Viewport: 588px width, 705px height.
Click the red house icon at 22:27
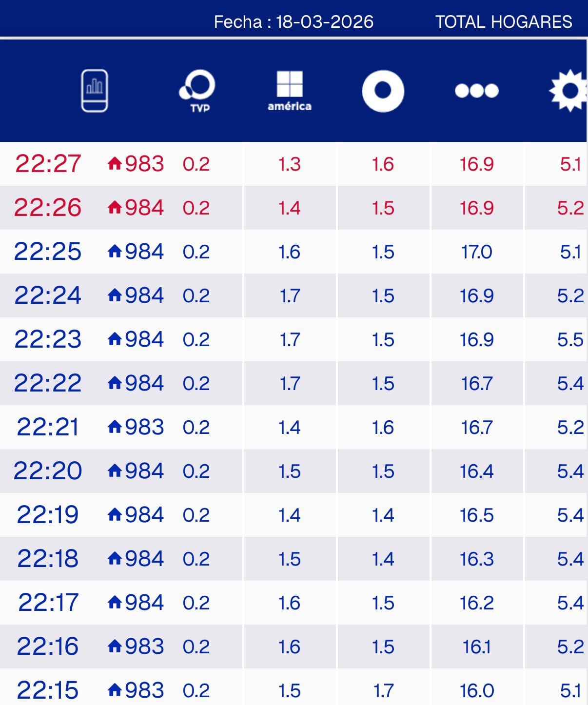click(115, 163)
